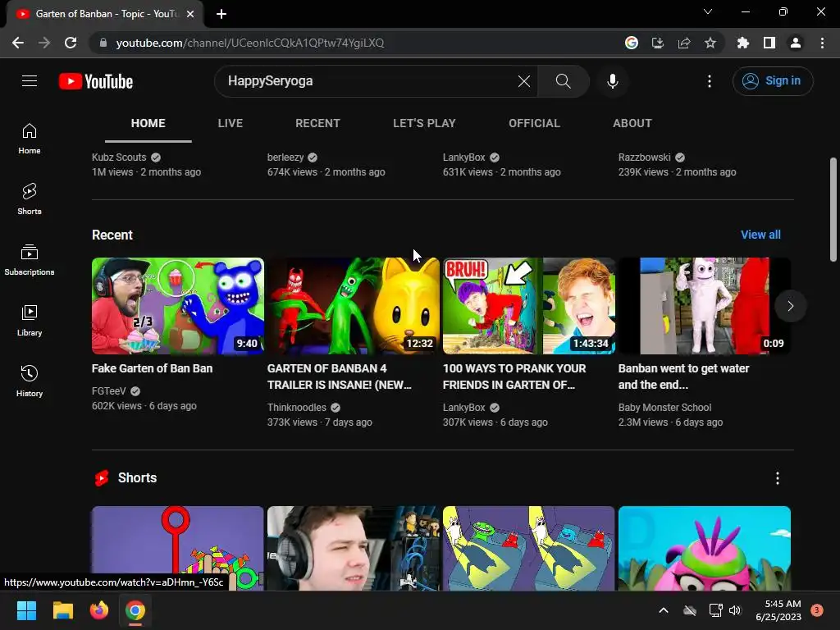Open Chrome profile avatar icon
Image resolution: width=840 pixels, height=630 pixels.
pos(796,43)
